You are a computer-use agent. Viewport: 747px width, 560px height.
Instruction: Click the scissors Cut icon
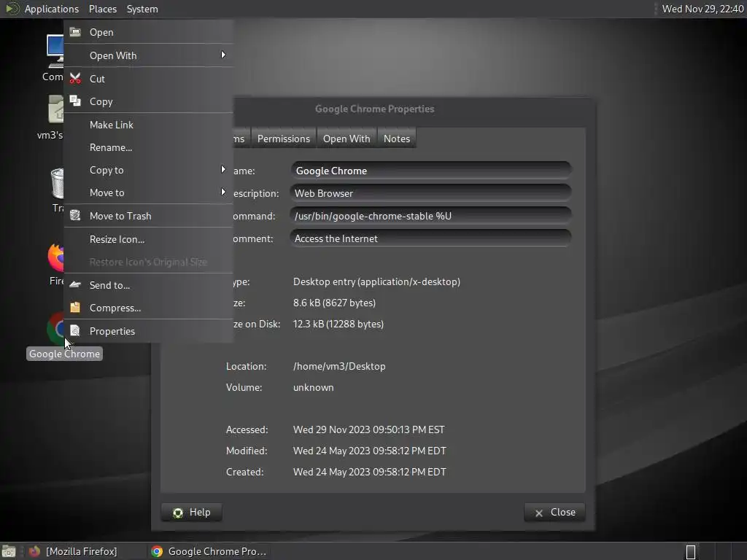[x=75, y=79]
